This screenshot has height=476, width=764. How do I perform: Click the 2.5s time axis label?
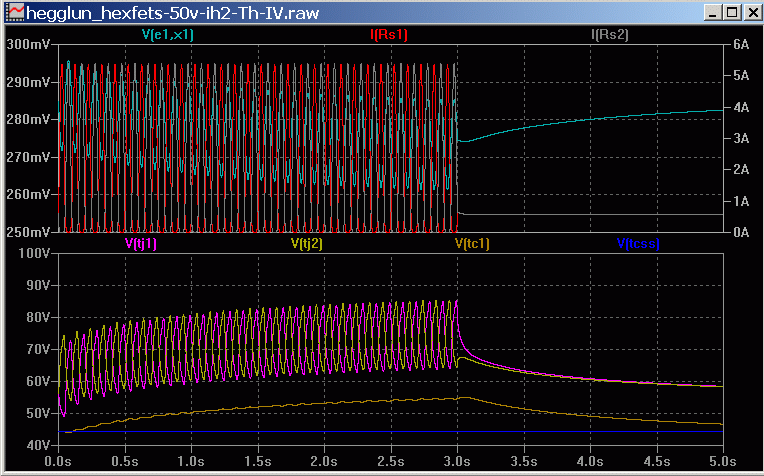pos(390,461)
